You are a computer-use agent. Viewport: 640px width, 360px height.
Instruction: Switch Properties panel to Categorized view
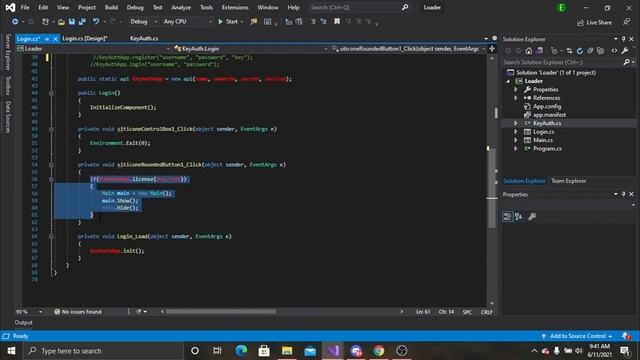(507, 217)
